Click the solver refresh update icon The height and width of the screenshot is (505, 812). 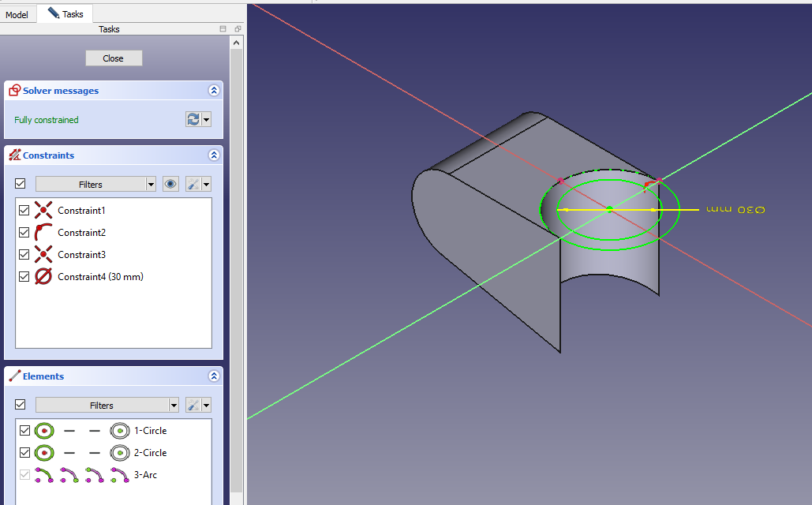click(193, 119)
